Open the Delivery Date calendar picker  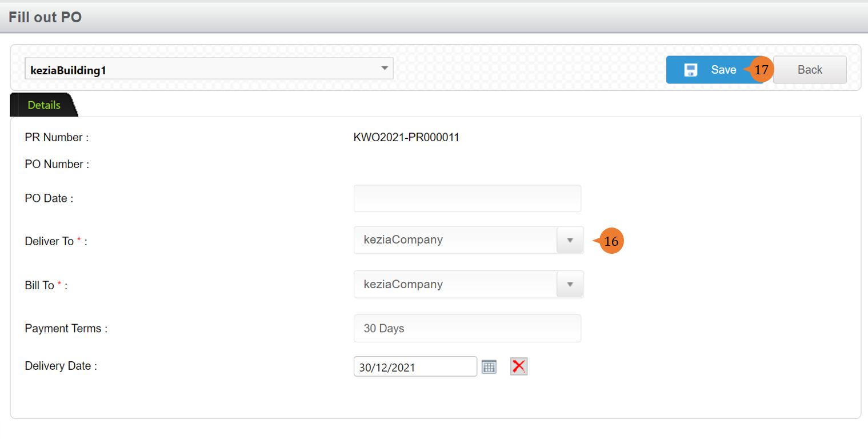coord(489,367)
